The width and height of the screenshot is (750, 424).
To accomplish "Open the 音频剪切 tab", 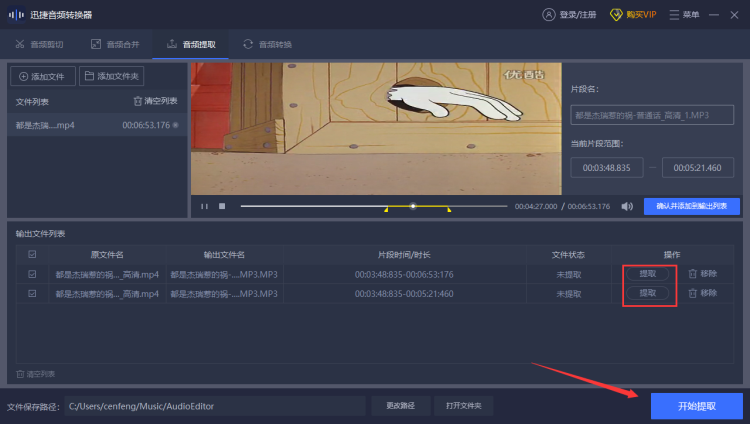I will [39, 45].
